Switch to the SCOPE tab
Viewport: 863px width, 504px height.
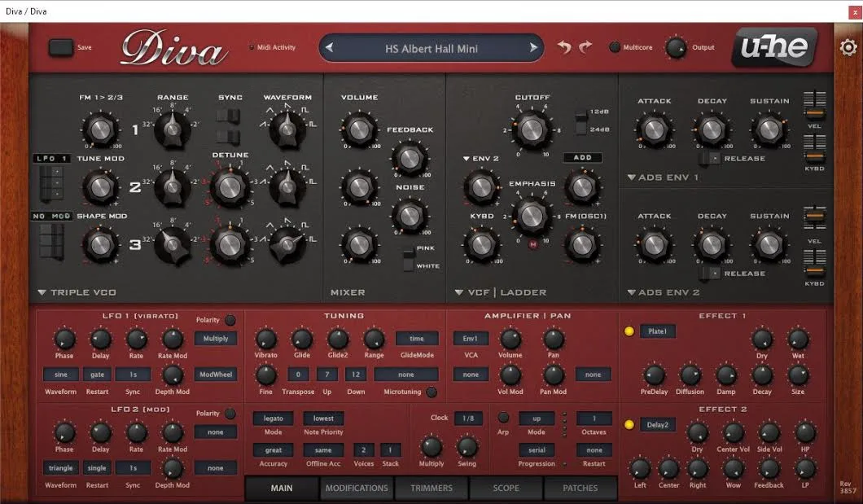pos(506,488)
